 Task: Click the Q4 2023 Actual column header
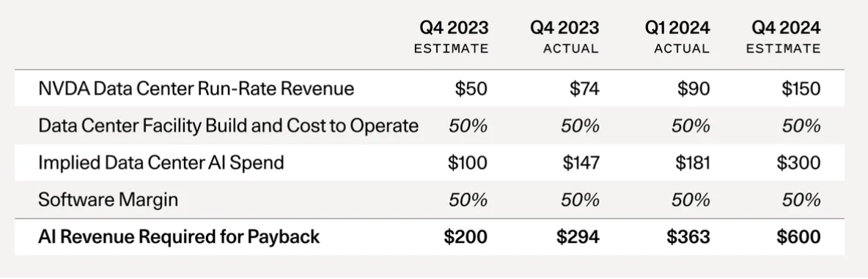564,37
